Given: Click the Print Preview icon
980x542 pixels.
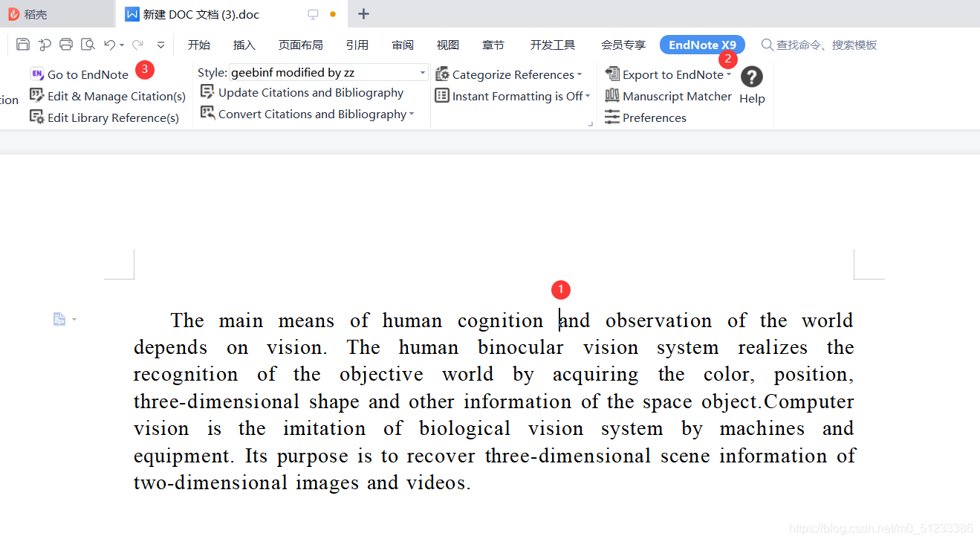Looking at the screenshot, I should pyautogui.click(x=88, y=45).
